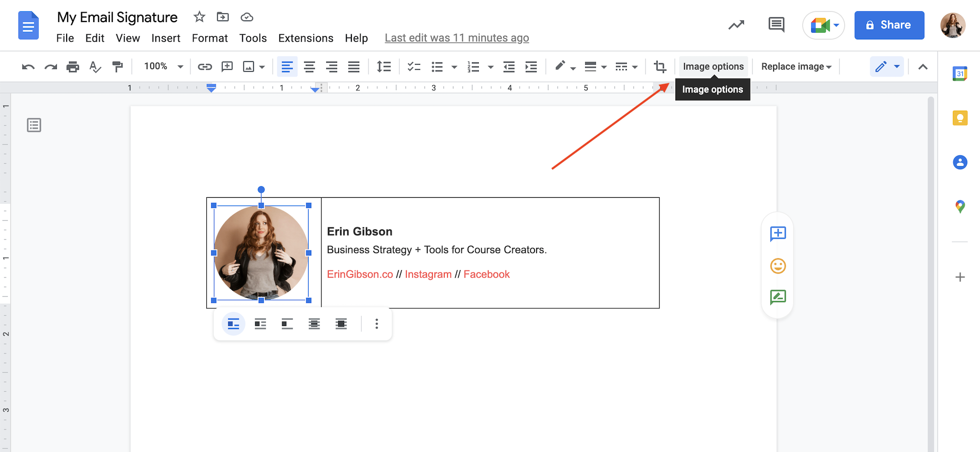Expand insert image dropdown arrow
The height and width of the screenshot is (452, 980).
point(262,67)
